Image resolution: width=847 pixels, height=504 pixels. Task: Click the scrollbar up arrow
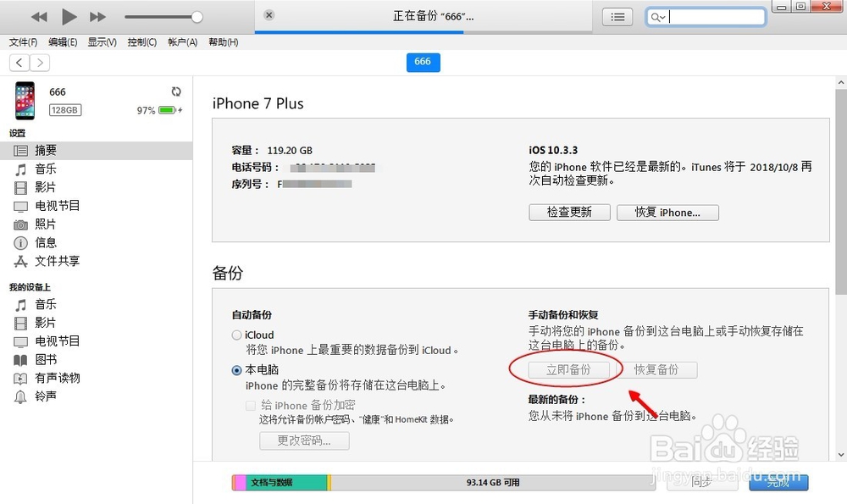(x=841, y=83)
